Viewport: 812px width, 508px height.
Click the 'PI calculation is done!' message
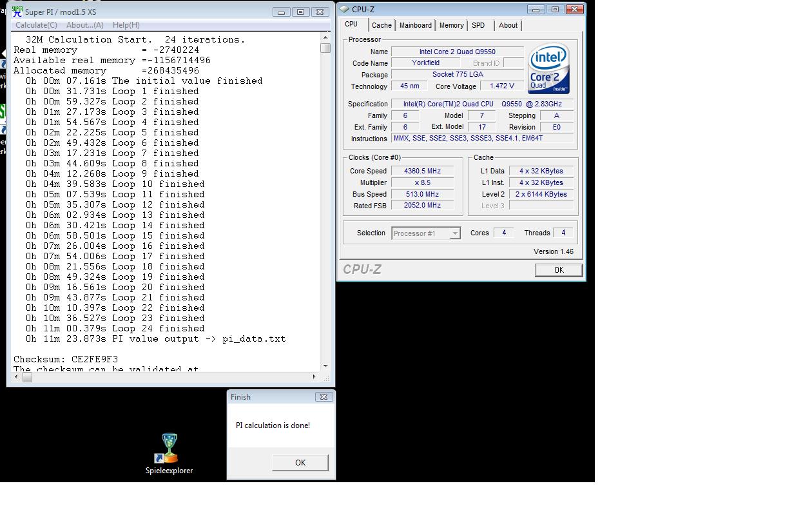[x=273, y=425]
